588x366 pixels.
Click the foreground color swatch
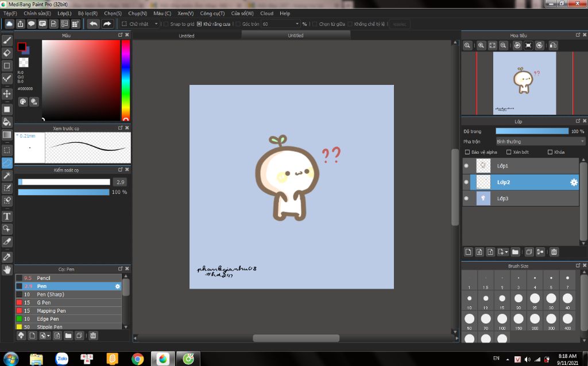coord(22,46)
